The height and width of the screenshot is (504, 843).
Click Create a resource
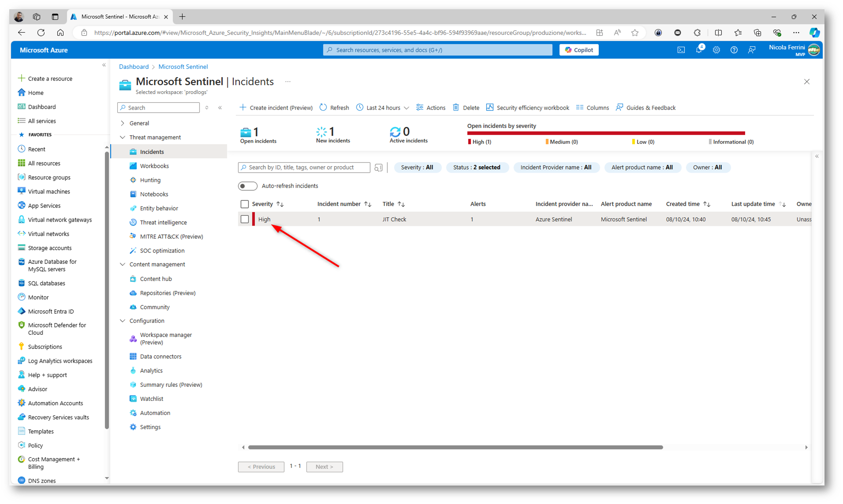45,78
